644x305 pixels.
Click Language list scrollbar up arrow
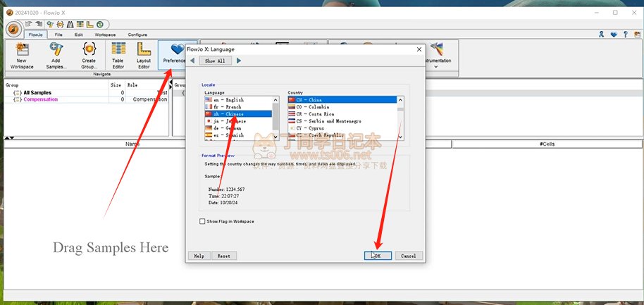[275, 99]
